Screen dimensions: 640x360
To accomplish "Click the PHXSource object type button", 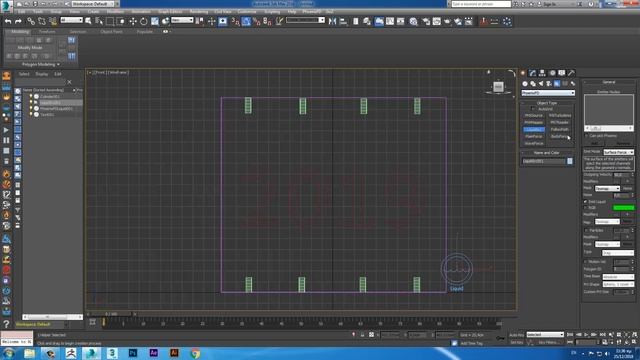I will coord(534,116).
